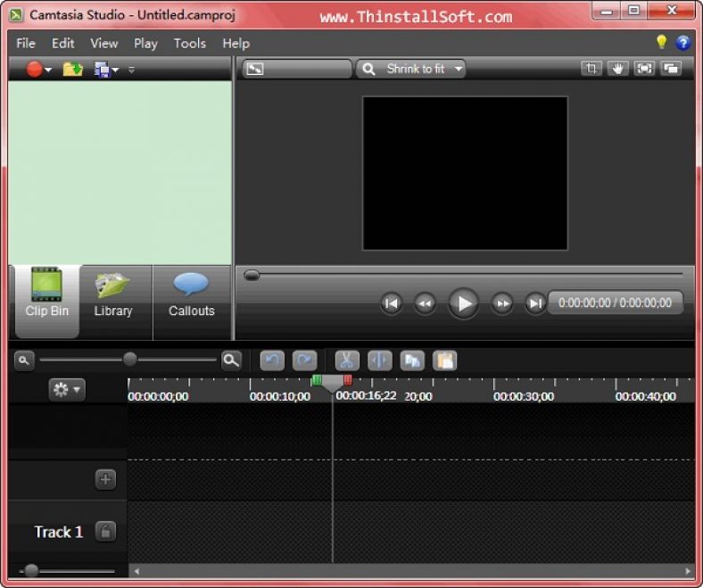Open the View menu
The width and height of the screenshot is (703, 588).
(104, 44)
